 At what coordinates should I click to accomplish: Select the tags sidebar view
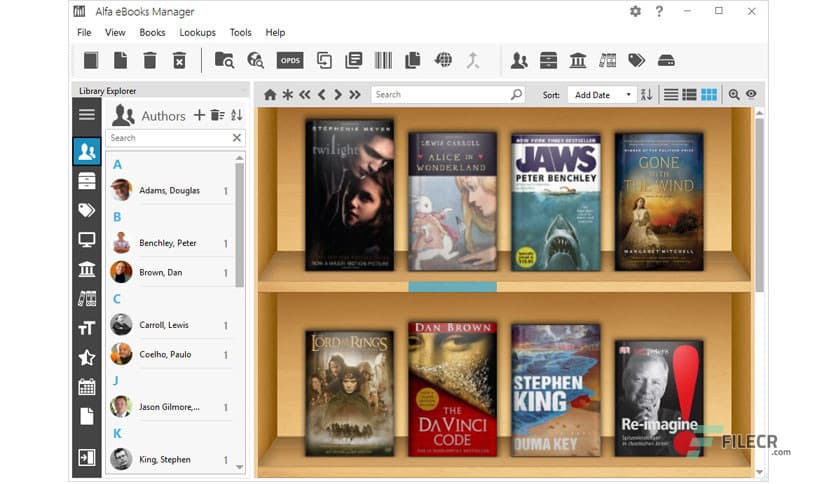tap(87, 210)
